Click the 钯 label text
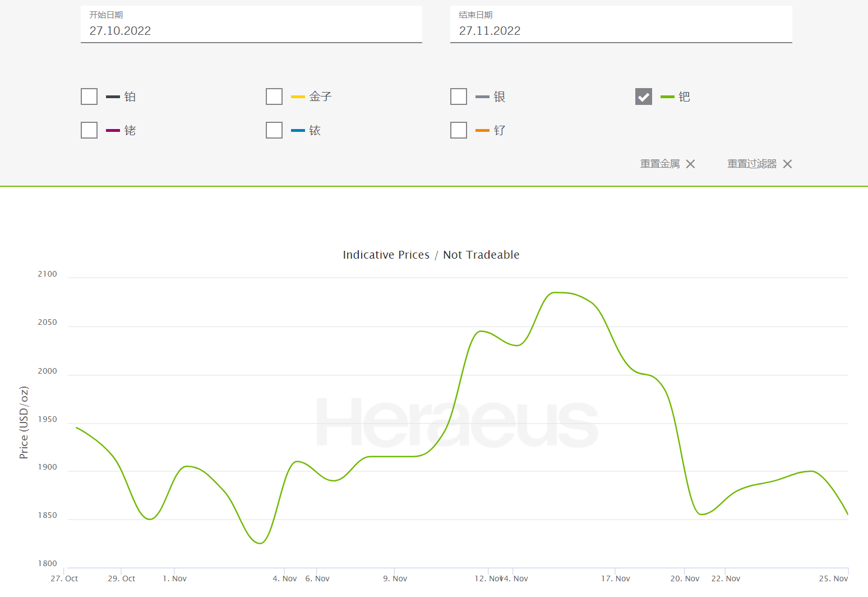The width and height of the screenshot is (868, 597). point(685,97)
